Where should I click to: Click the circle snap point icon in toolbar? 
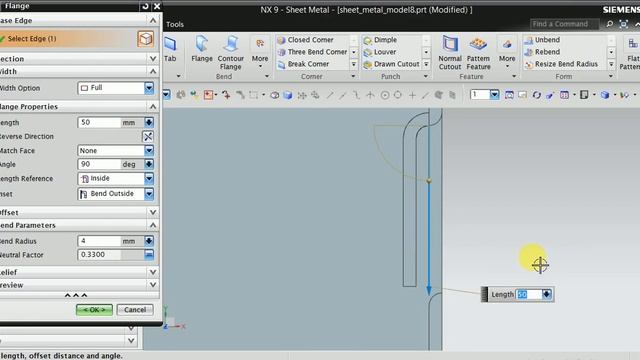[384, 95]
